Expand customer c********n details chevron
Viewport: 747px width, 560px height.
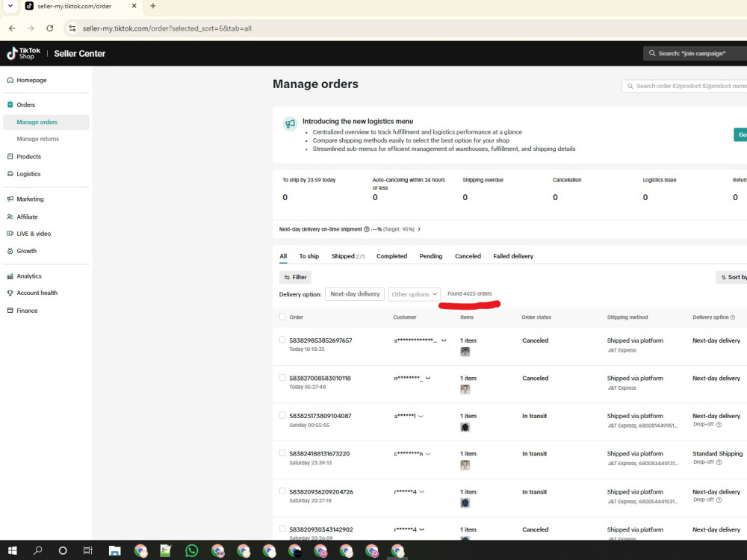[428, 454]
